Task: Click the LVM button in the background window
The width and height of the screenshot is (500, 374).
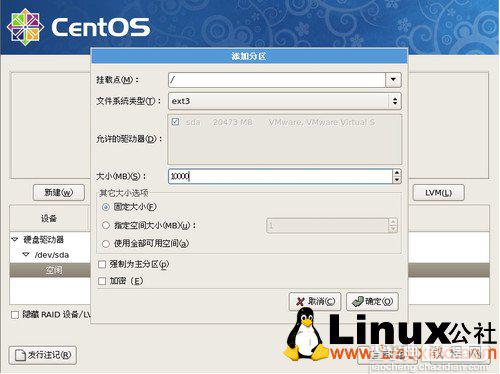Action: [438, 192]
